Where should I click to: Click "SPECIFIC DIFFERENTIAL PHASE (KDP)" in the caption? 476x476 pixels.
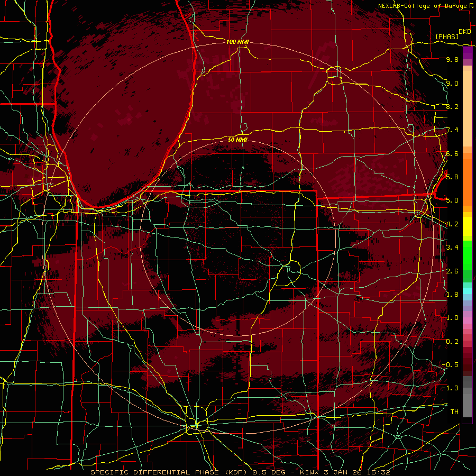[x=170, y=472]
